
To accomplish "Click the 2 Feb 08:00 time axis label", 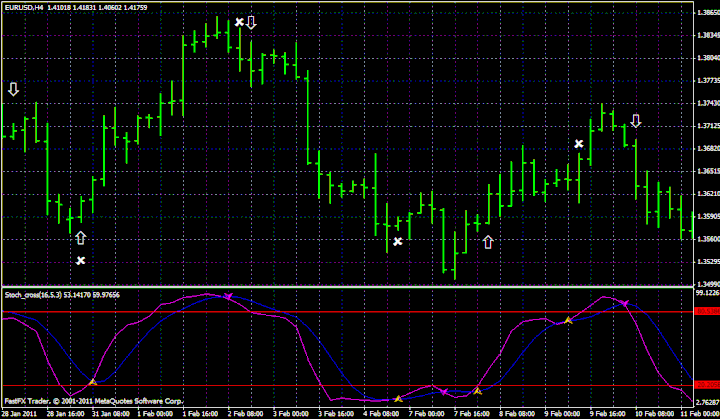I will coord(246,413).
